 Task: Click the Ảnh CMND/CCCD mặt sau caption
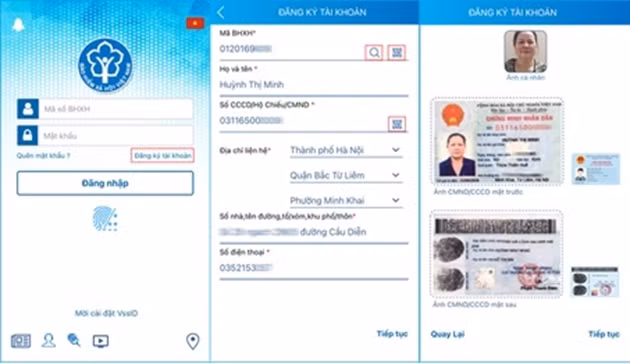(474, 305)
